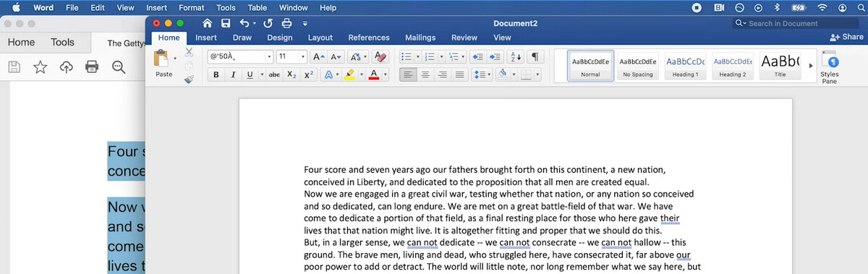868x274 pixels.
Task: Click the Redo icon in title bar
Action: (268, 24)
